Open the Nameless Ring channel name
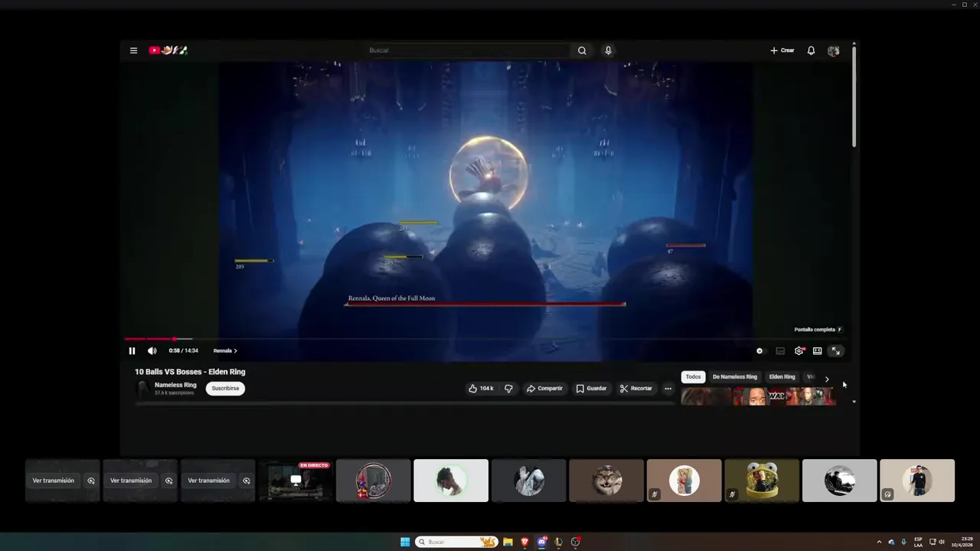Viewport: 980px width, 551px height. 175,385
